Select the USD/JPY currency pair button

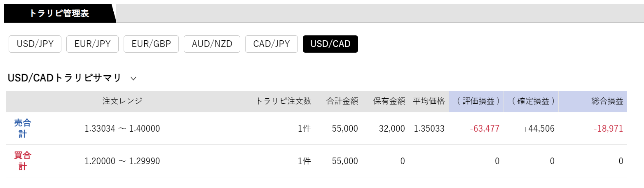[35, 44]
